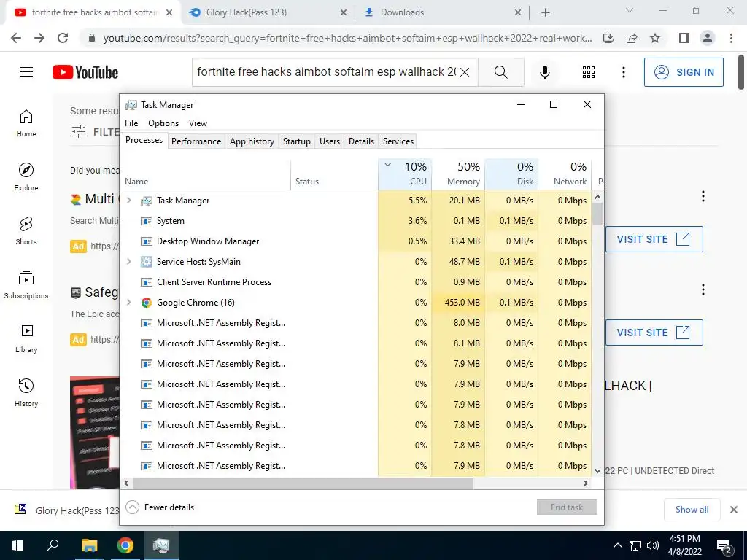Screen dimensions: 747x560
Task: Expand Google Chrome (16) process group
Action: point(128,303)
